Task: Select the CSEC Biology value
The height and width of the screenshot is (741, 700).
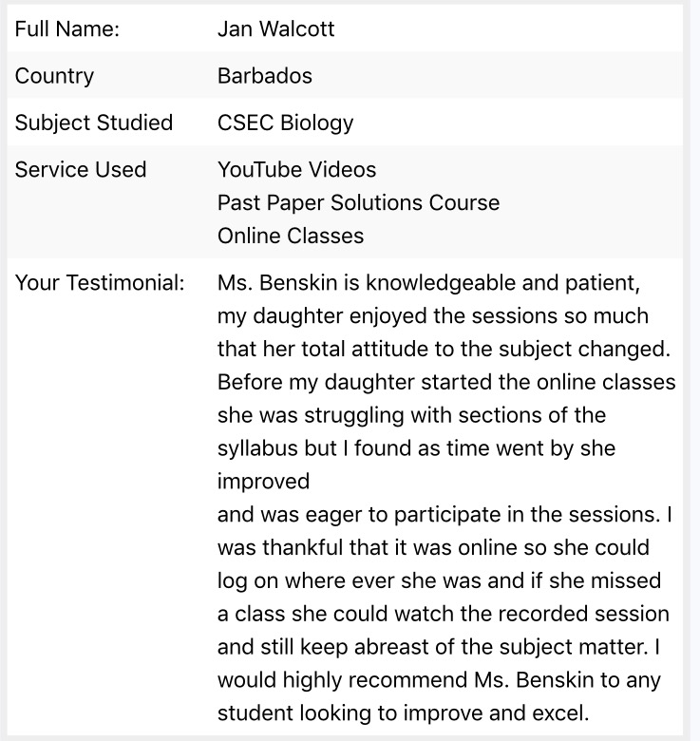Action: (285, 123)
